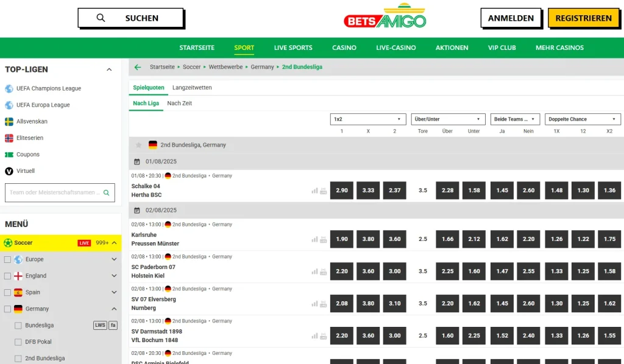Screen dimensions: 624x364
Task: Open statistics icon for SC Paderborn 07 match
Action: [x=314, y=271]
